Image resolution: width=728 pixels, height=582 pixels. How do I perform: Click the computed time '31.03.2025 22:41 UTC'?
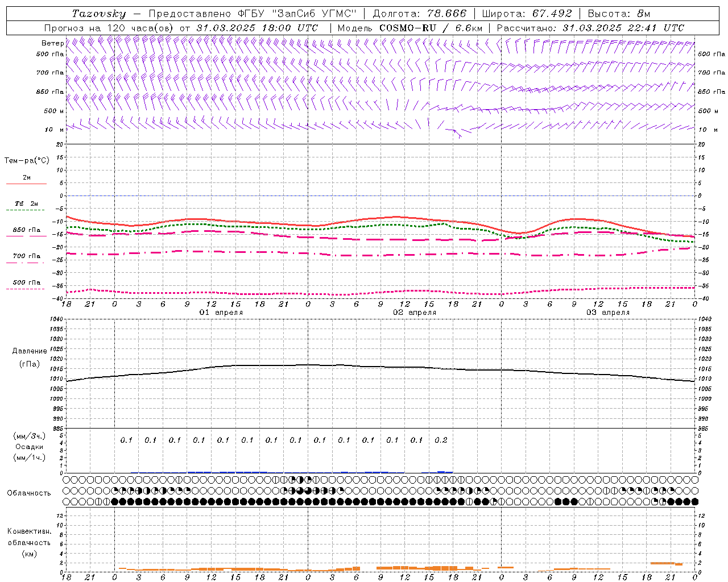[623, 28]
